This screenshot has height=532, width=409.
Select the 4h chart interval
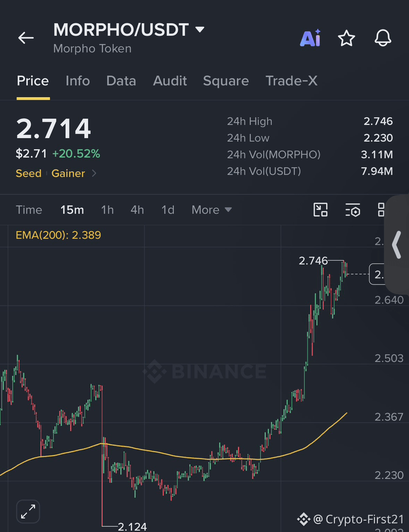[x=137, y=209]
